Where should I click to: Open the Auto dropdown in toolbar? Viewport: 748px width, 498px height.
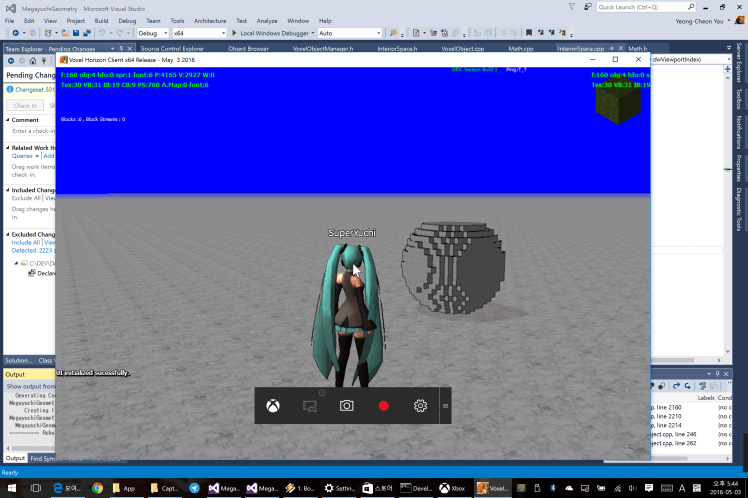[x=349, y=33]
